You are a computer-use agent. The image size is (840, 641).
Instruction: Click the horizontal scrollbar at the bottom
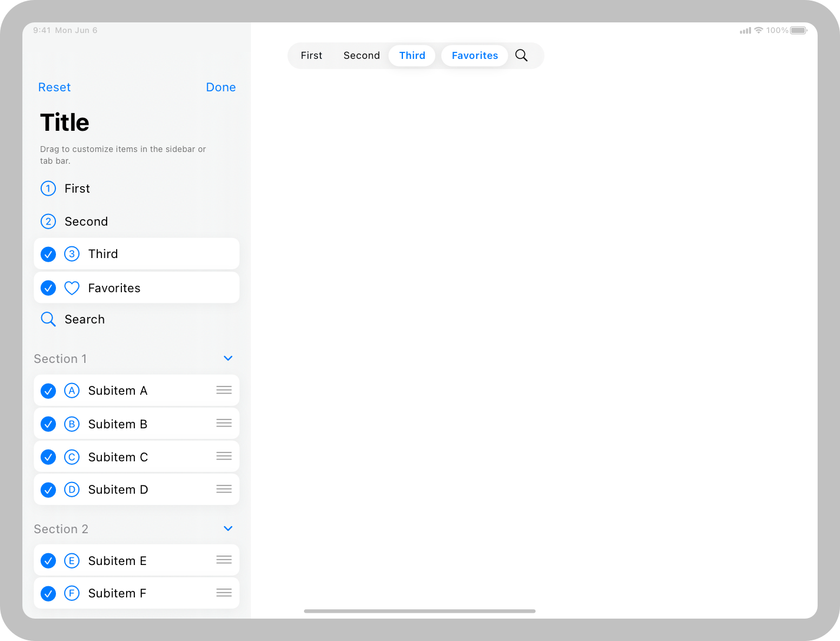pos(419,611)
